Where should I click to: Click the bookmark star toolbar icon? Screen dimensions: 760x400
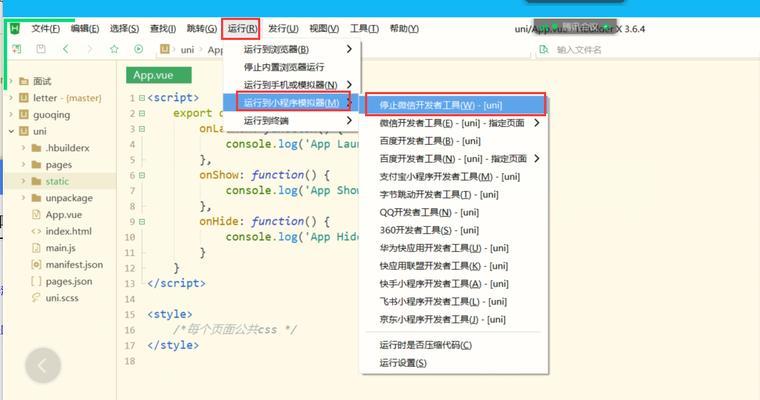pos(114,49)
